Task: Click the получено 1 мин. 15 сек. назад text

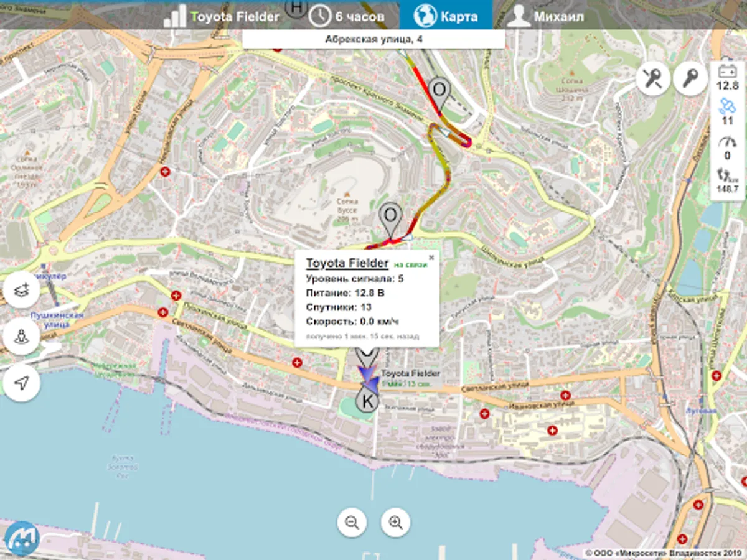Action: pyautogui.click(x=362, y=336)
